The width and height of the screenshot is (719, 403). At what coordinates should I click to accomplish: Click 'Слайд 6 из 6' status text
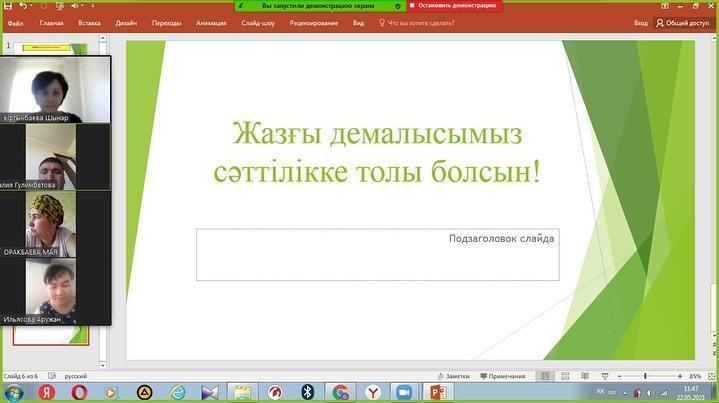(x=21, y=376)
